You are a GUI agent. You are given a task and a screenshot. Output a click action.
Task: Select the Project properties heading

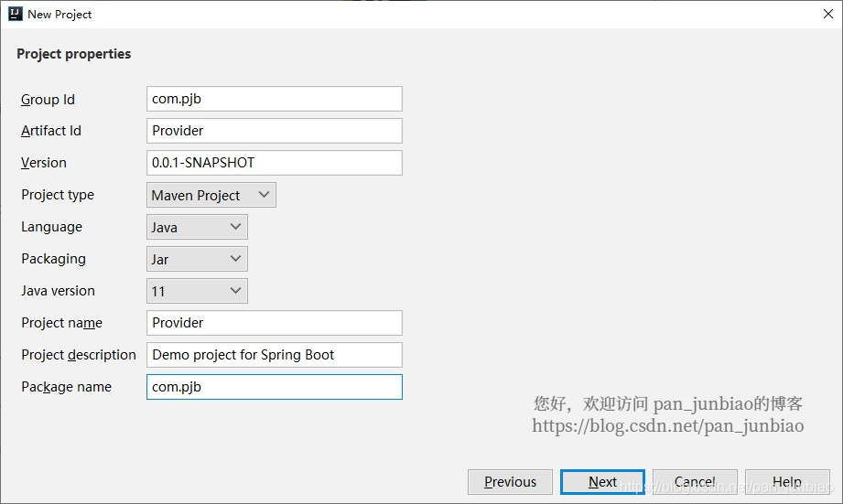73,54
